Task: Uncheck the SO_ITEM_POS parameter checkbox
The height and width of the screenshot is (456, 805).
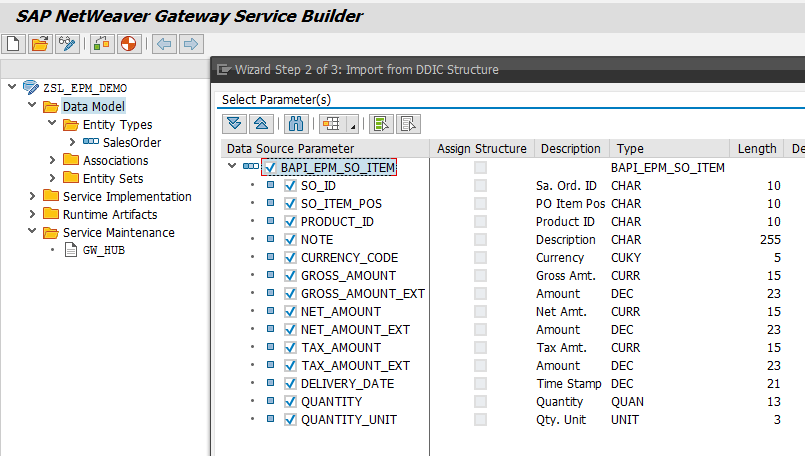Action: tap(290, 203)
